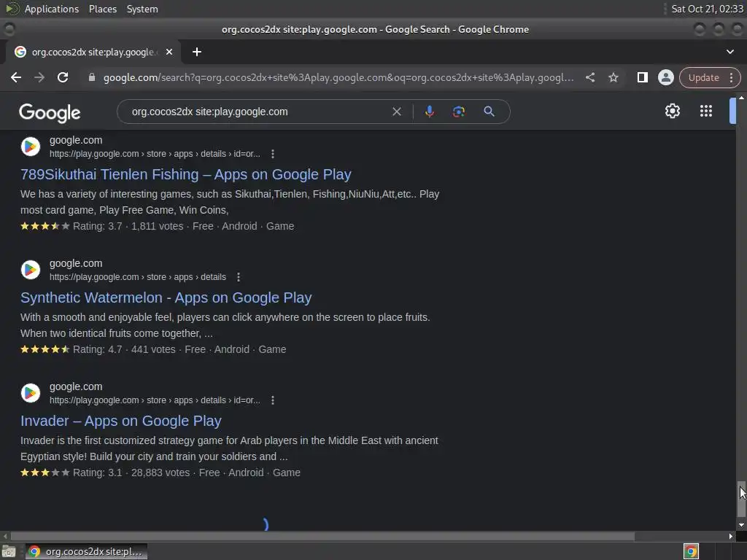
Task: Click the scroll left arrow
Action: [x=5, y=537]
